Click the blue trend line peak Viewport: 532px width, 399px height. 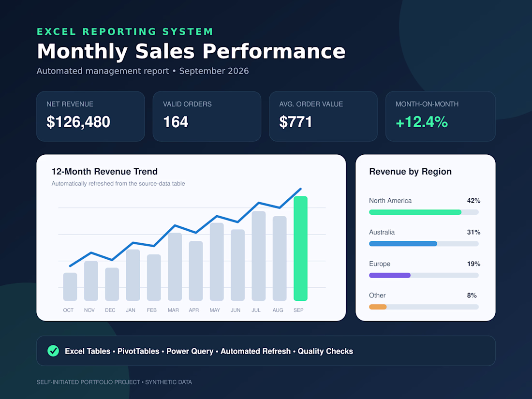(x=300, y=189)
